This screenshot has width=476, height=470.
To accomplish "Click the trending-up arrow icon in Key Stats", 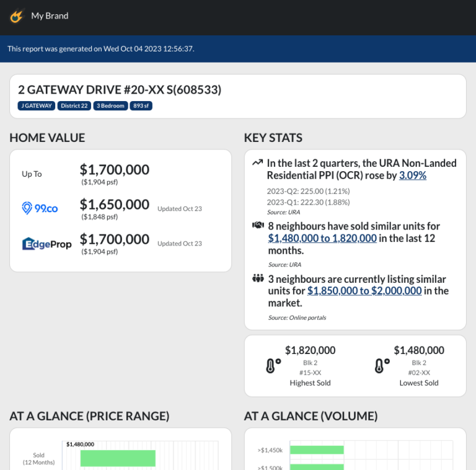I will (x=257, y=163).
